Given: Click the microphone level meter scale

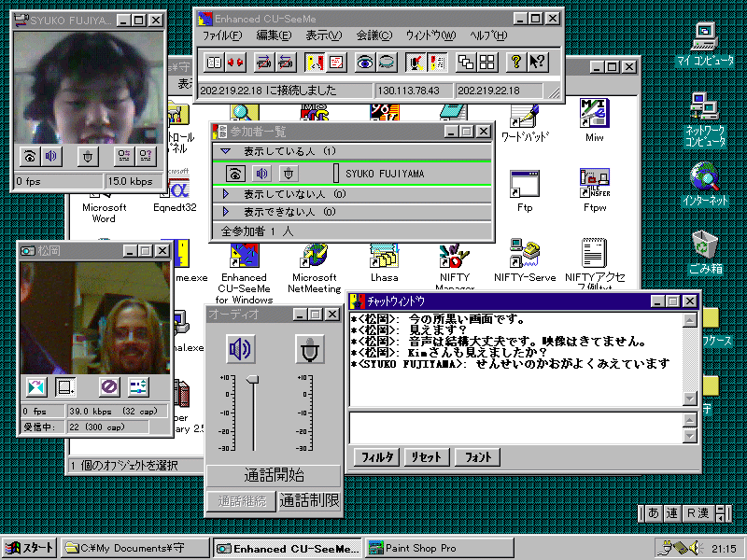Looking at the screenshot, I should (x=306, y=413).
